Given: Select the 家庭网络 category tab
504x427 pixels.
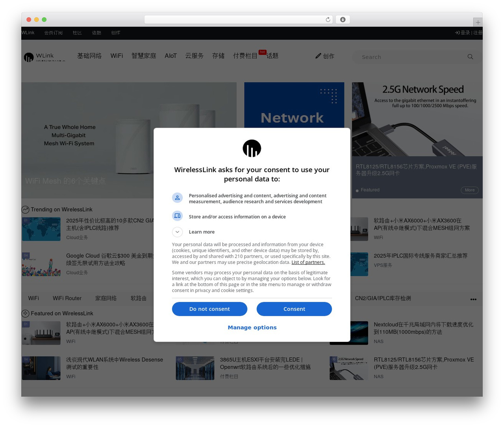Looking at the screenshot, I should (106, 299).
